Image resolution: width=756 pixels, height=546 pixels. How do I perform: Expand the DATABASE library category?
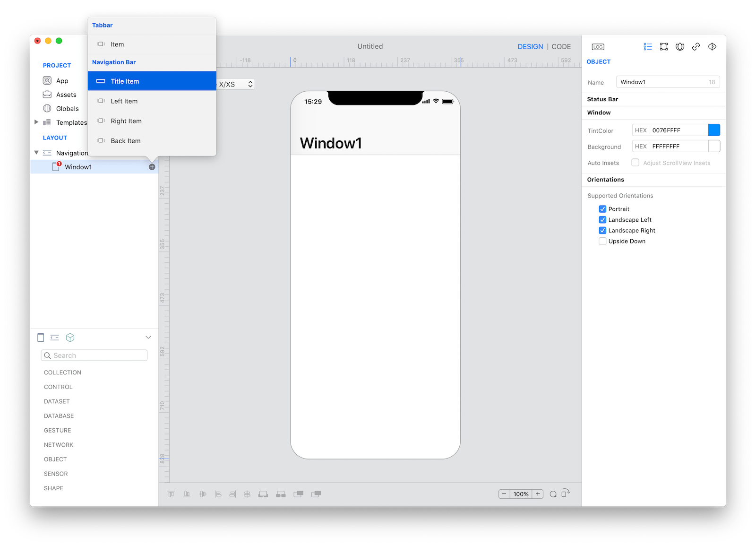pos(59,416)
